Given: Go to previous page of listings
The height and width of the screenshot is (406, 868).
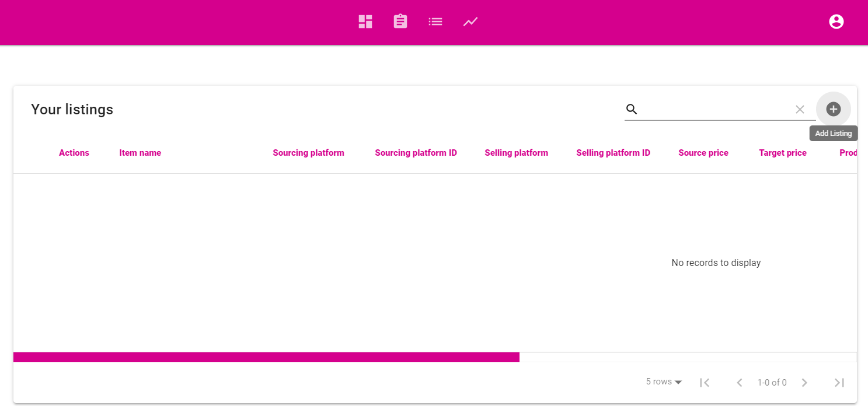Looking at the screenshot, I should pos(740,383).
